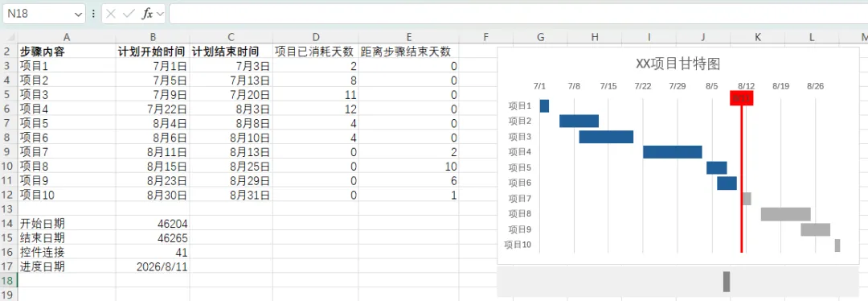
Task: Click consumed days value 12
Action: (x=316, y=109)
